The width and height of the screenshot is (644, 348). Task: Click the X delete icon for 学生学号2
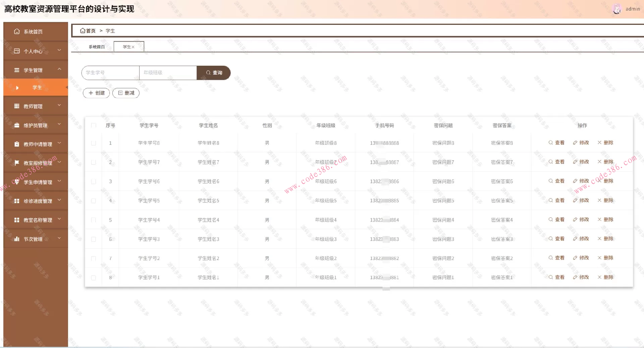click(x=599, y=257)
